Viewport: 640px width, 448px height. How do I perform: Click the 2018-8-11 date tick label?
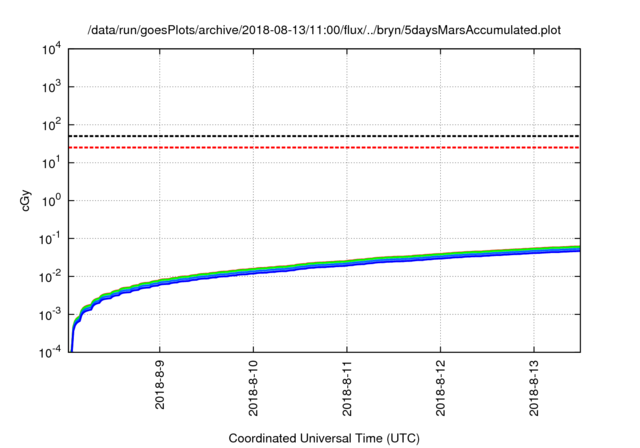click(347, 388)
